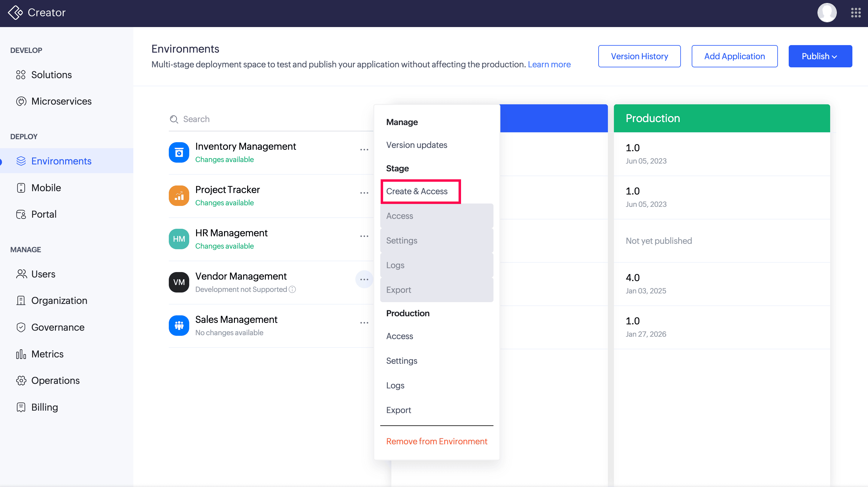The height and width of the screenshot is (487, 868).
Task: Click the Vendor Management VM icon
Action: coord(179,282)
